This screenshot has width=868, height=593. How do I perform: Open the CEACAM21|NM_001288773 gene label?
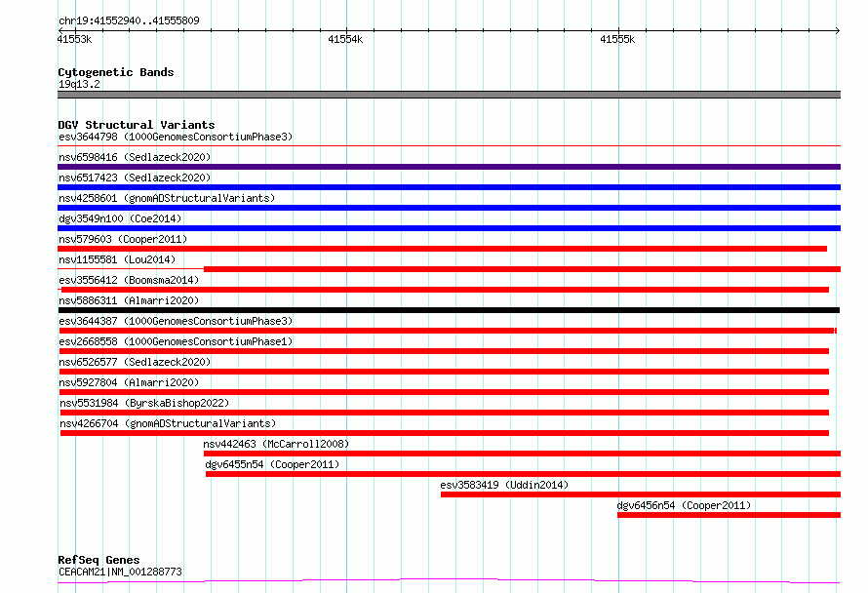point(120,572)
